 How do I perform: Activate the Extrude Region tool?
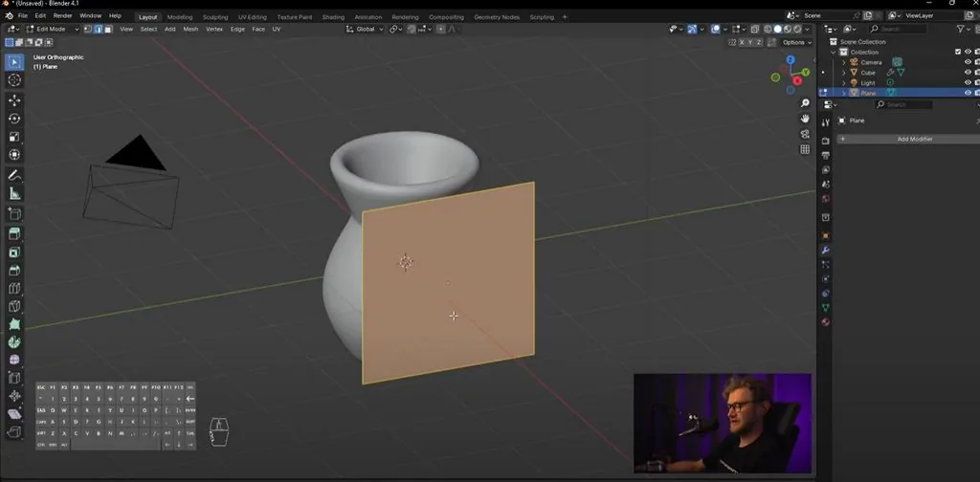14,233
